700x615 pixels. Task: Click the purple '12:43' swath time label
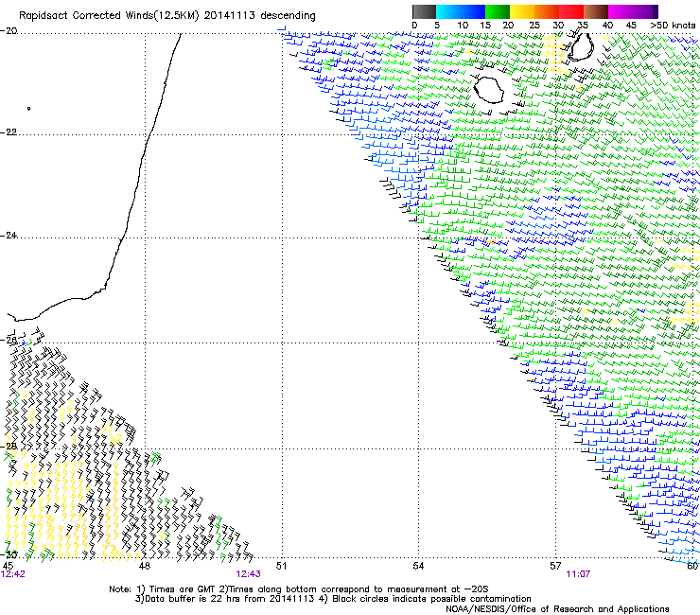(248, 574)
